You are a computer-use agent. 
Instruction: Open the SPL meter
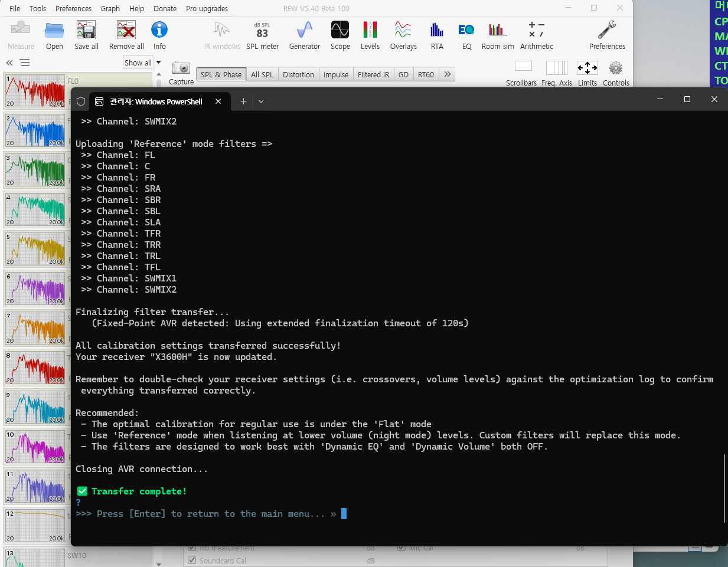click(x=262, y=35)
